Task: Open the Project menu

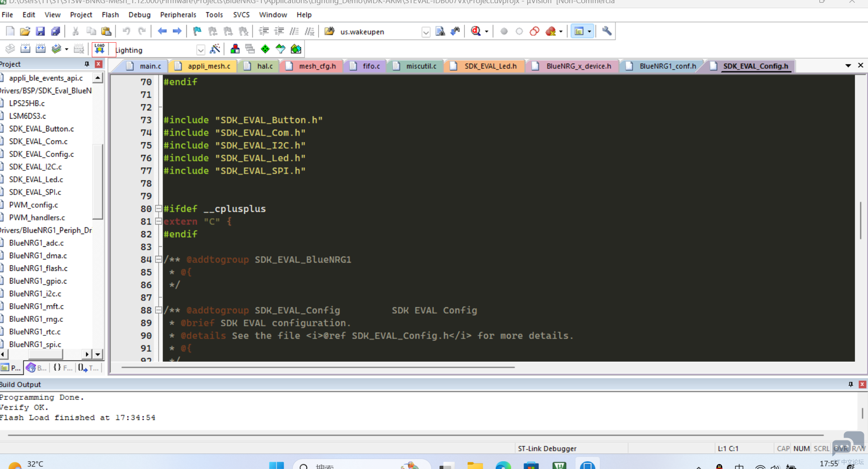Action: [81, 15]
